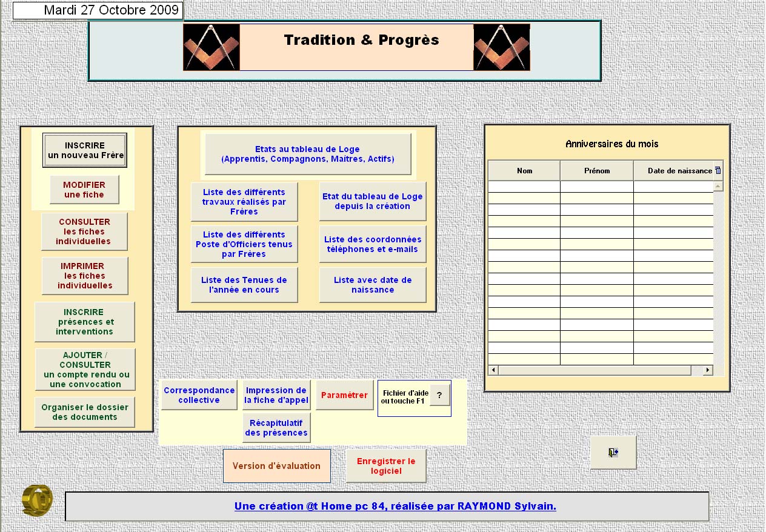The image size is (766, 532).
Task: Click the right compass and square emblem
Action: coord(501,47)
